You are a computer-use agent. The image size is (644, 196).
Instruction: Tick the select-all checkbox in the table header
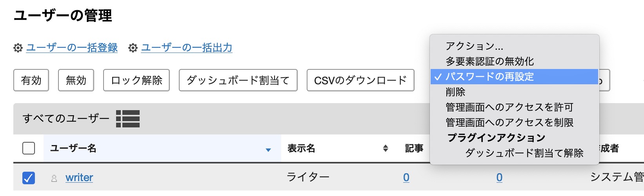(29, 148)
